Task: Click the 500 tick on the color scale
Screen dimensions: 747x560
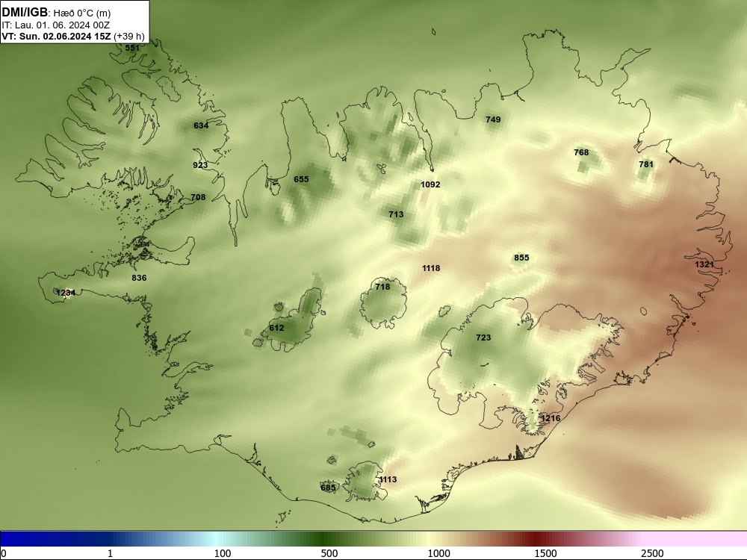Action: [x=329, y=553]
